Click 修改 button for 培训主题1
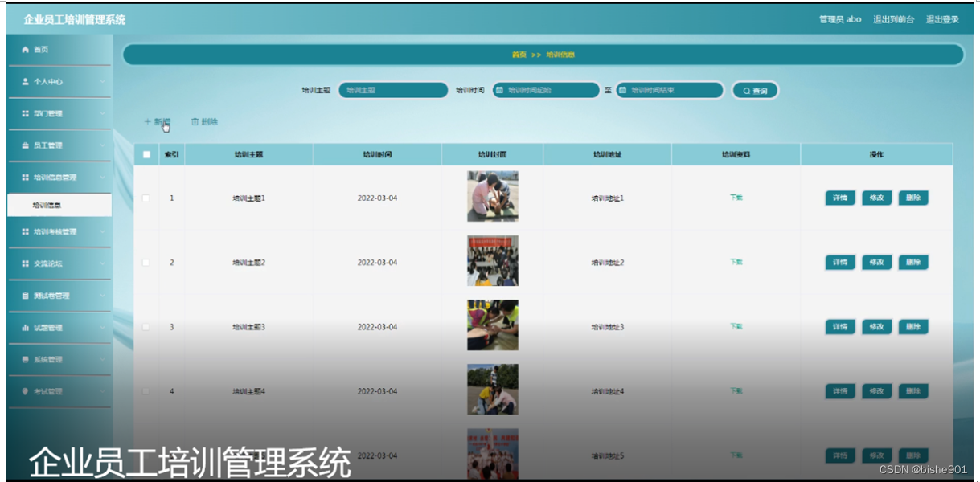Screen dimensions: 980x482 pyautogui.click(x=876, y=198)
